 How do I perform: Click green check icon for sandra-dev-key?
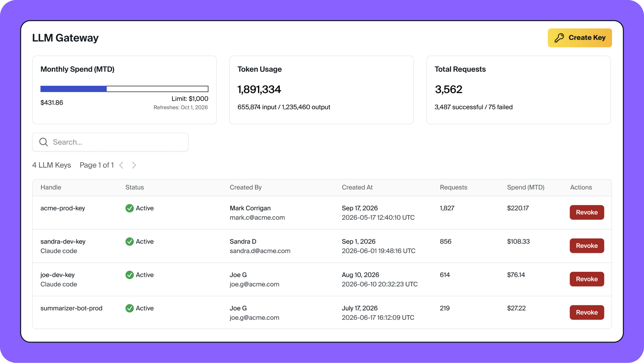[x=130, y=242]
